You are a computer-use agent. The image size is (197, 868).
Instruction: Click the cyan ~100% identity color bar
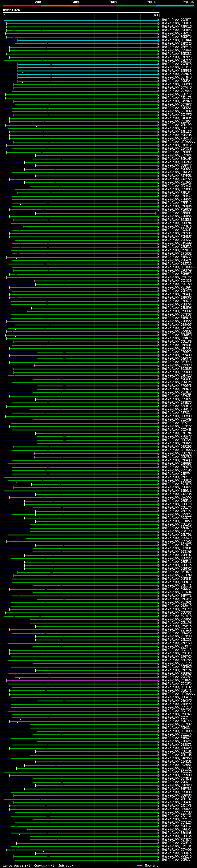click(175, 6)
